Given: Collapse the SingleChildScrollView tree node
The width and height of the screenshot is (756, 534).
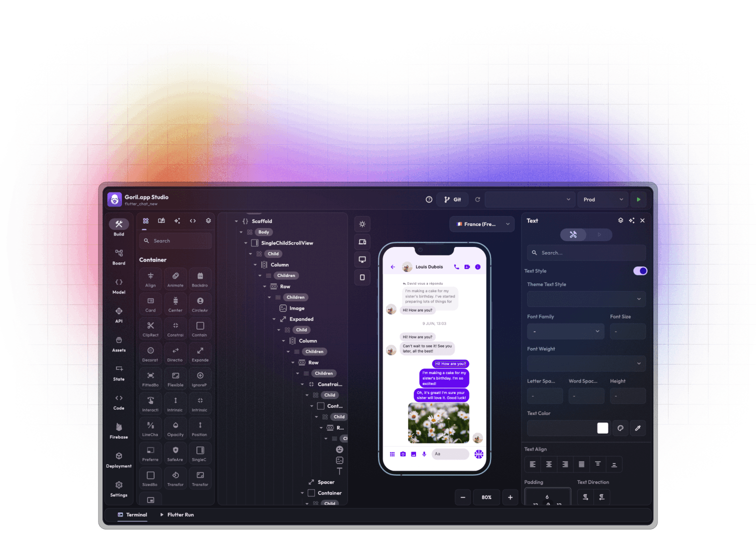Looking at the screenshot, I should pos(246,243).
